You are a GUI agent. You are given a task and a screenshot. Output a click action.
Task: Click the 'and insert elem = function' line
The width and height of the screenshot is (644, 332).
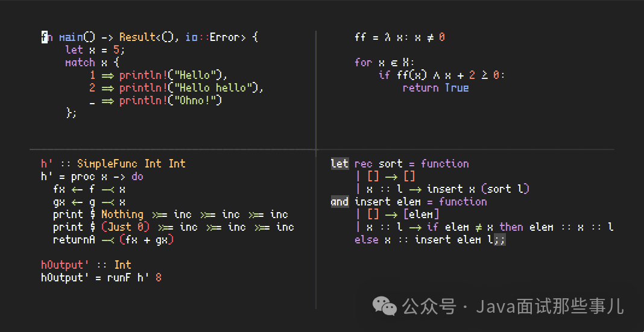coord(409,202)
